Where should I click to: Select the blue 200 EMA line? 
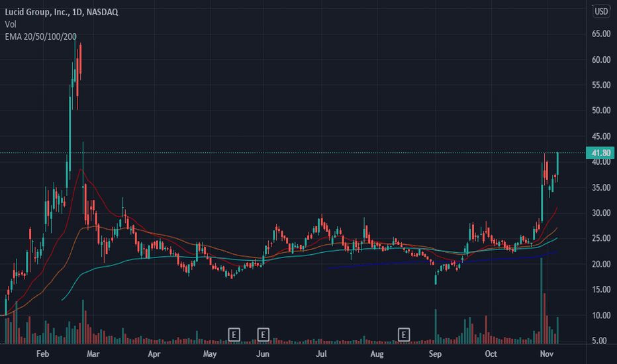442,261
